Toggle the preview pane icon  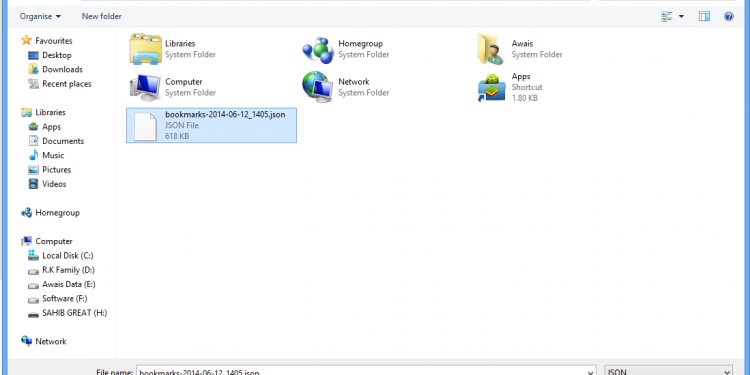704,16
